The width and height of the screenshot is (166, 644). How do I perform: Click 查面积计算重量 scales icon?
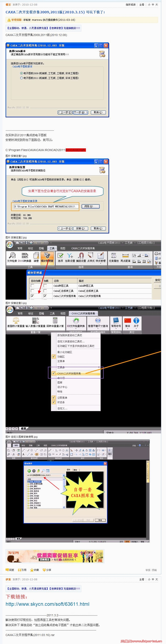click(16, 321)
